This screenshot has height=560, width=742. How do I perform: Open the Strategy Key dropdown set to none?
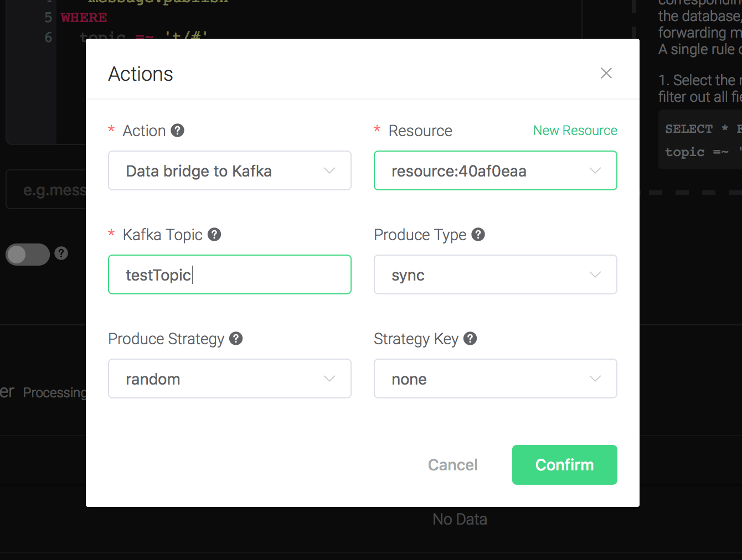click(495, 379)
